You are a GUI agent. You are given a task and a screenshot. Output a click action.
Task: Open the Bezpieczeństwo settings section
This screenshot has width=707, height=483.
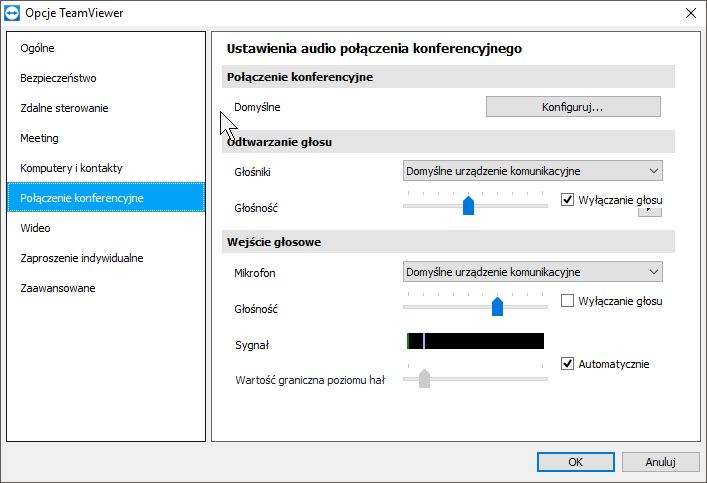click(58, 78)
